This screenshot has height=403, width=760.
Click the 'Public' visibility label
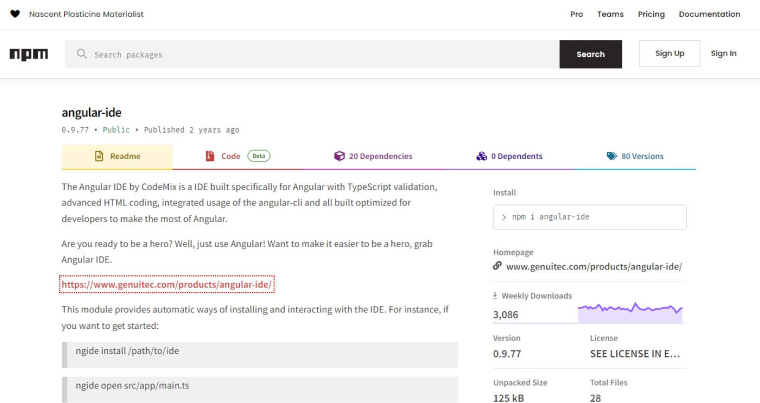(x=116, y=130)
